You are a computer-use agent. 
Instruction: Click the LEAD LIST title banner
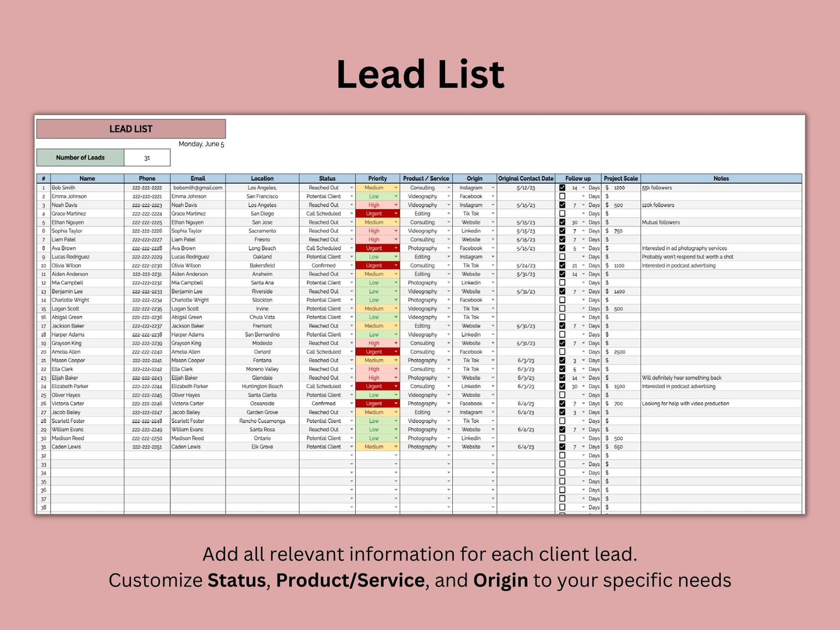[131, 129]
